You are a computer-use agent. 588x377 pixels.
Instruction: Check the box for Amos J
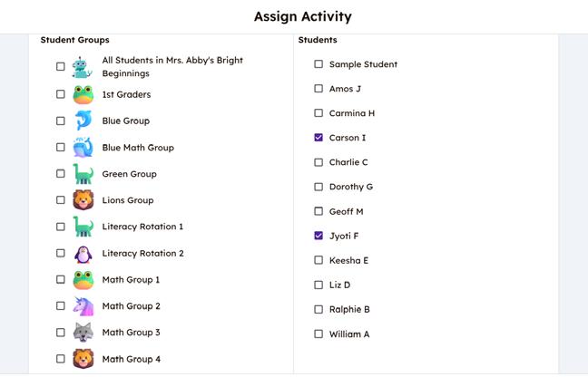318,89
